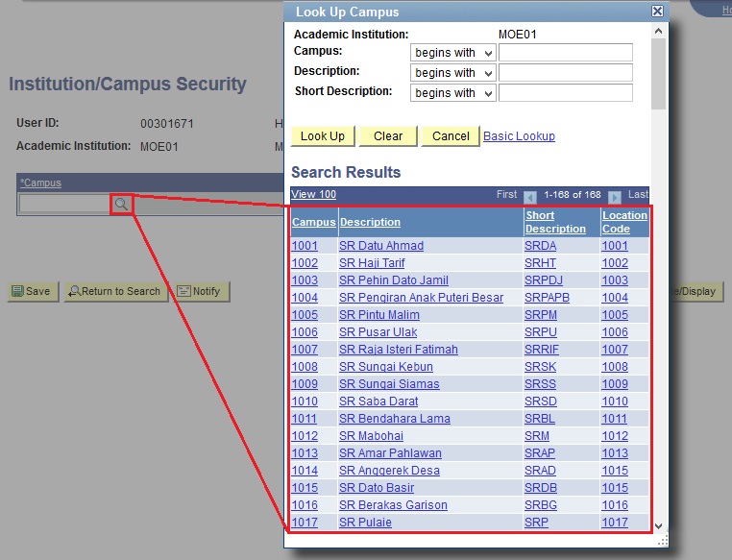Image resolution: width=732 pixels, height=560 pixels.
Task: Select campus code 1001
Action: pyautogui.click(x=305, y=246)
